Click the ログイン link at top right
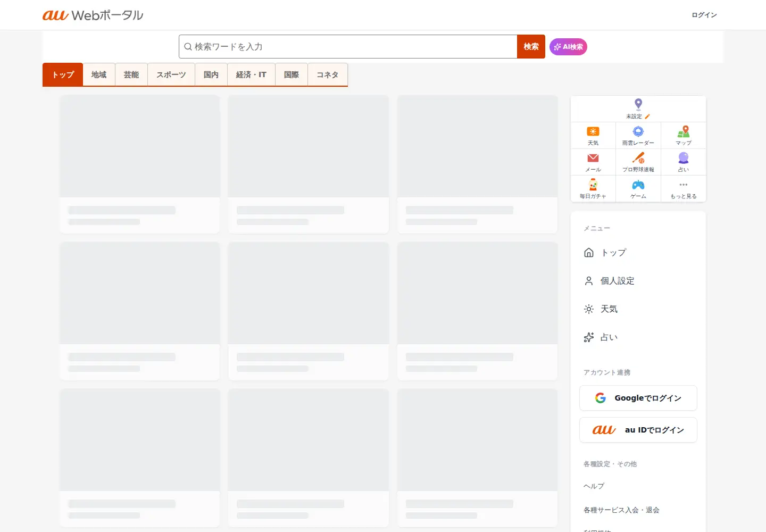Viewport: 766px width, 532px height. [704, 15]
